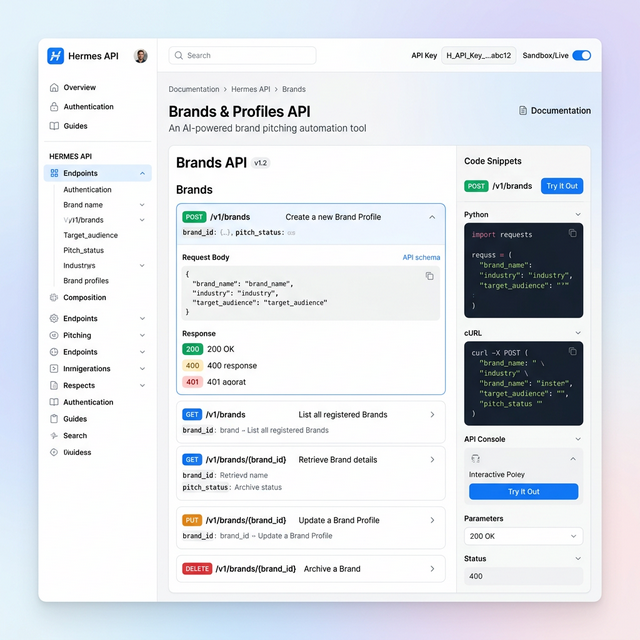Open the API schema link
This screenshot has height=640, width=640.
(x=421, y=257)
